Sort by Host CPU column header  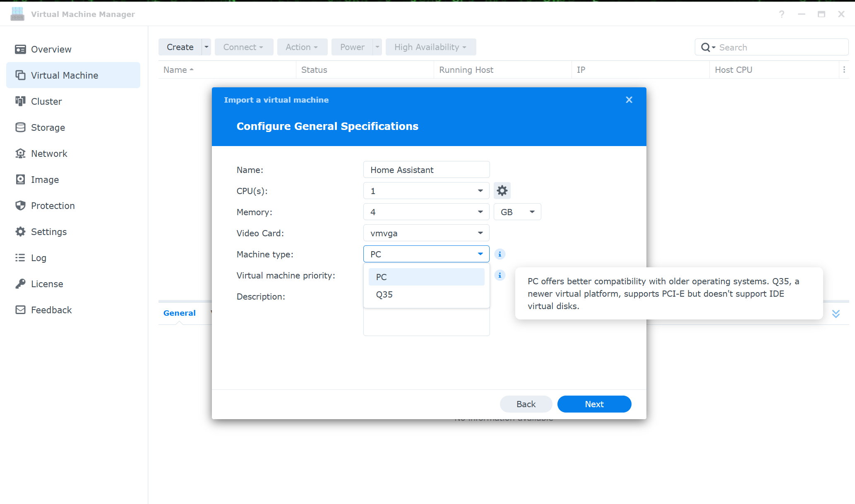[x=774, y=70]
